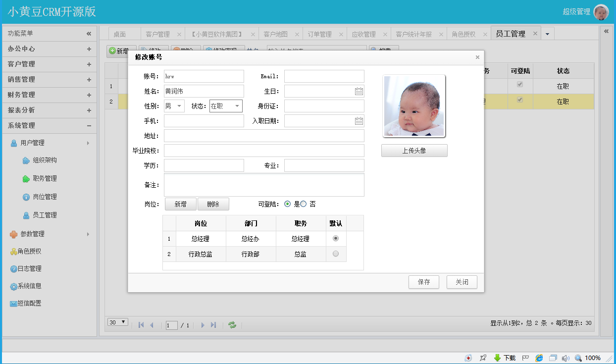Select 否 for 可登陆

pos(304,204)
